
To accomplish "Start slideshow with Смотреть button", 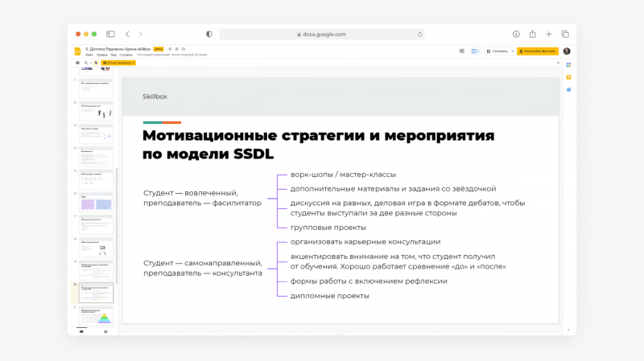I will [497, 51].
